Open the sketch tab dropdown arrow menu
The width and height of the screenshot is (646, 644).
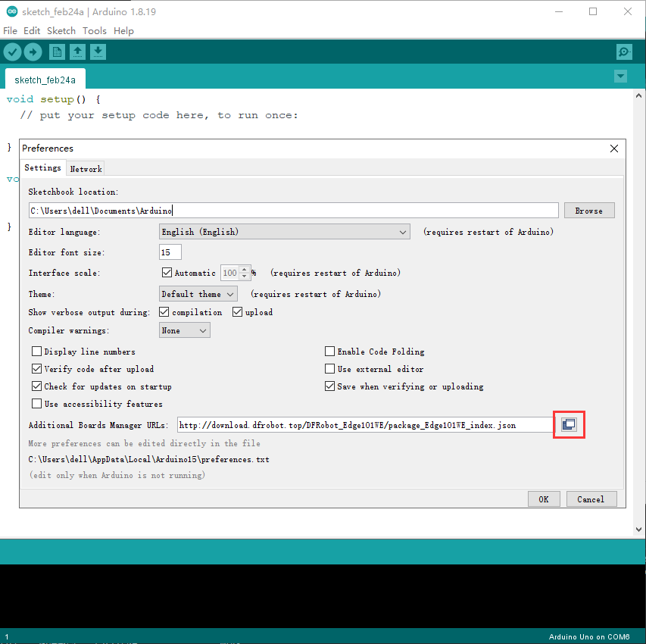[x=620, y=77]
